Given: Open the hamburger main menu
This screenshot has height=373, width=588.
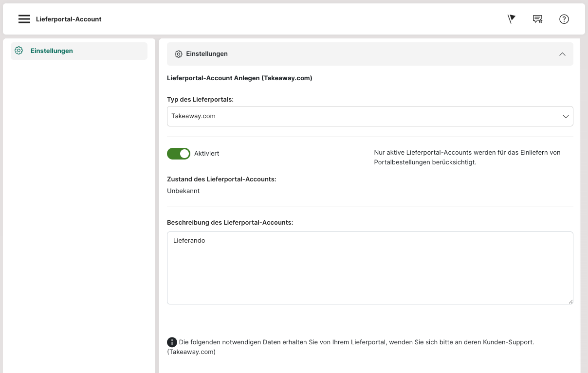Looking at the screenshot, I should 24,19.
